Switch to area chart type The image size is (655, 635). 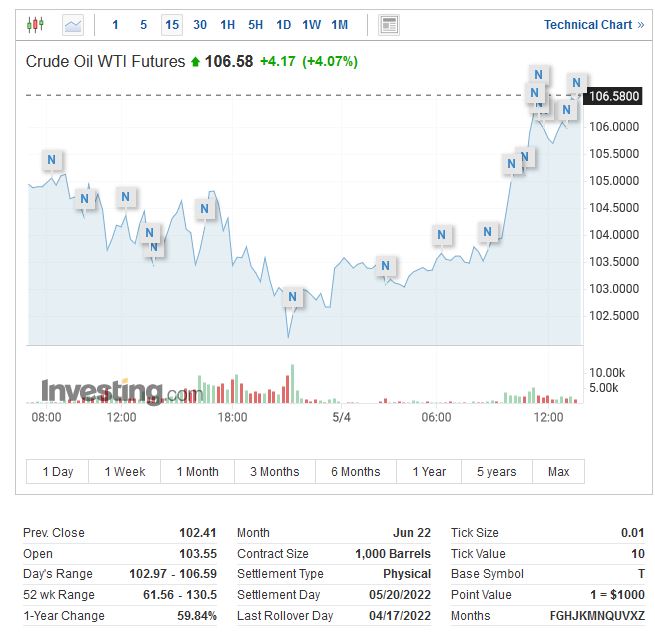click(x=73, y=24)
